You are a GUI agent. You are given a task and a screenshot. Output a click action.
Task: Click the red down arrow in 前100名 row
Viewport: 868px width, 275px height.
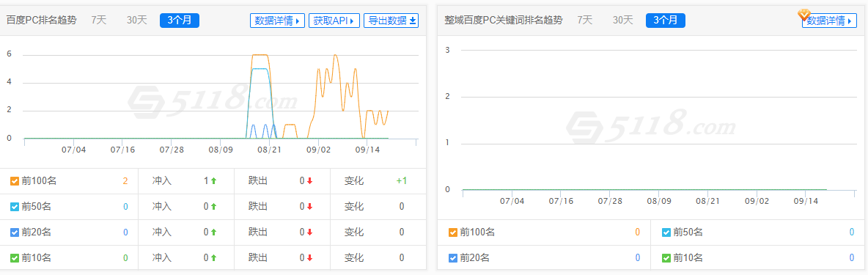pos(309,181)
